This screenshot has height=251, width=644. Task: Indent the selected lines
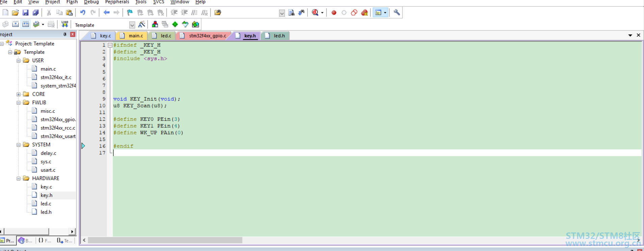click(x=174, y=12)
